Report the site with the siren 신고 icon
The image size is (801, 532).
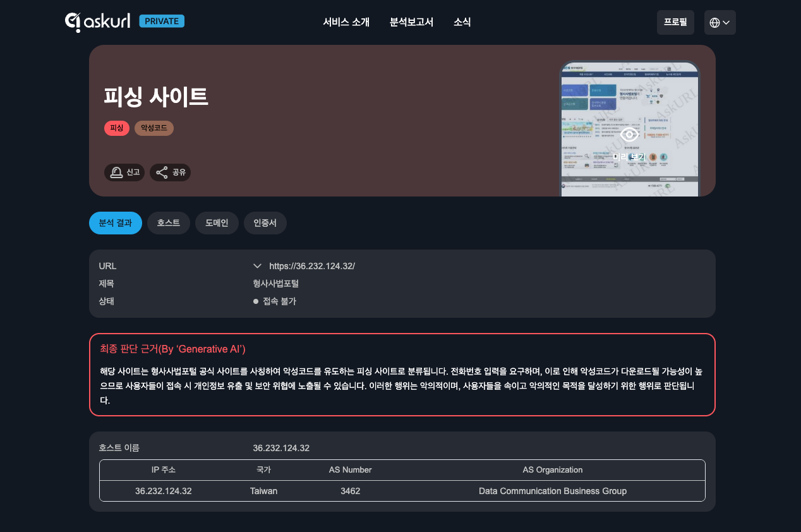pos(124,172)
